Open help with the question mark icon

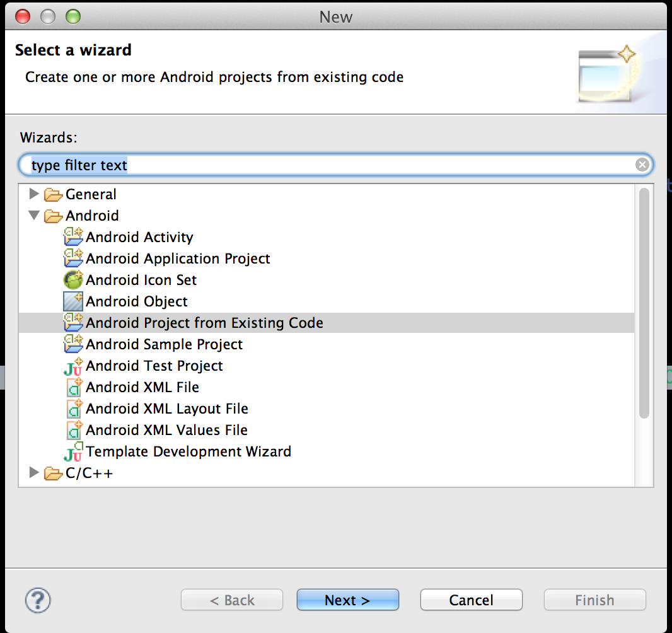tap(38, 600)
